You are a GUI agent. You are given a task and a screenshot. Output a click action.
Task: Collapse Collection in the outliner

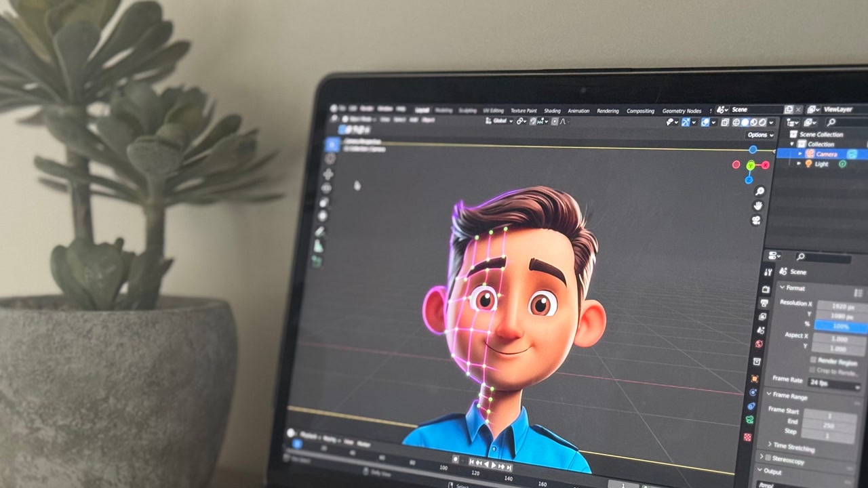tap(791, 144)
